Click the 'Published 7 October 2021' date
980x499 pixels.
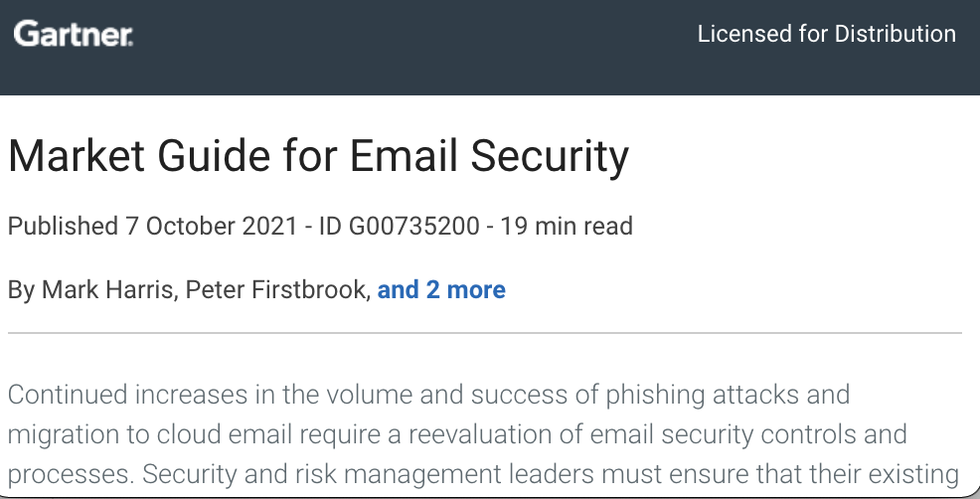[x=152, y=226]
